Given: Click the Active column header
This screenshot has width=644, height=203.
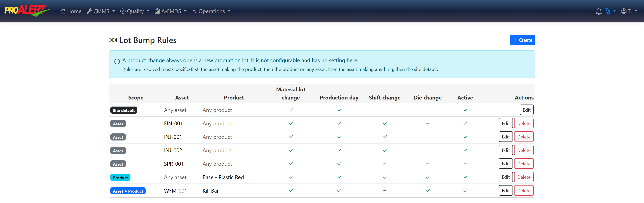Looking at the screenshot, I should click(x=465, y=97).
